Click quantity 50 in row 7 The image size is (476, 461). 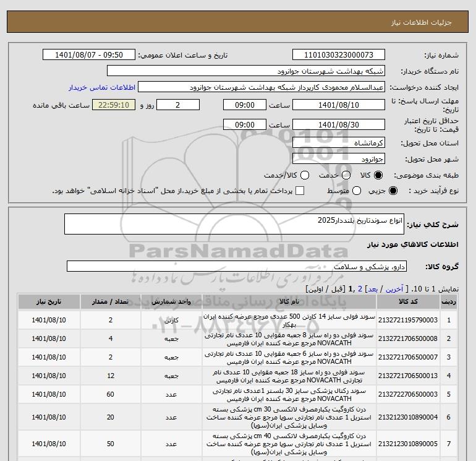click(x=111, y=444)
